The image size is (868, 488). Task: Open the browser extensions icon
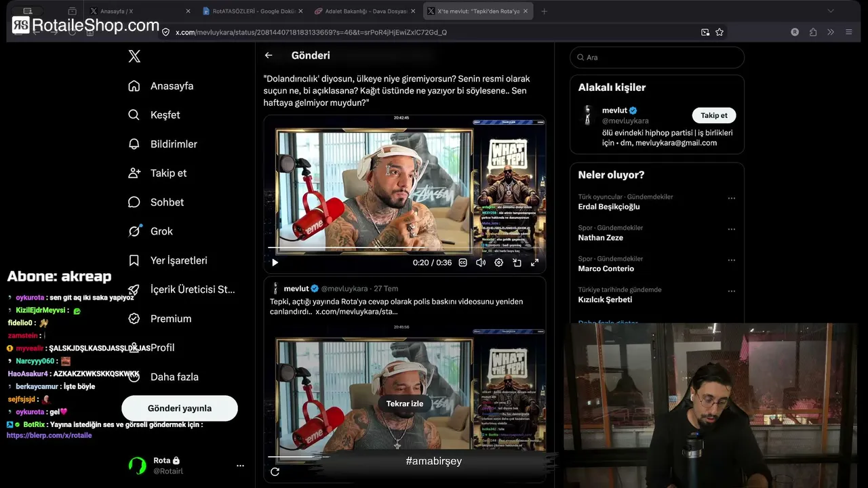coord(813,32)
